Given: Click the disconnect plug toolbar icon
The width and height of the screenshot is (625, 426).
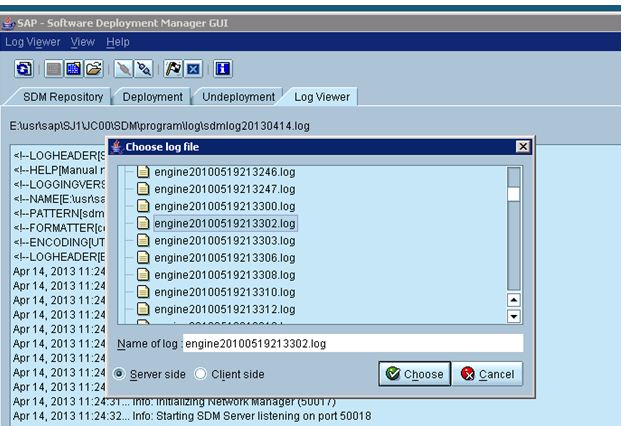Looking at the screenshot, I should click(143, 69).
